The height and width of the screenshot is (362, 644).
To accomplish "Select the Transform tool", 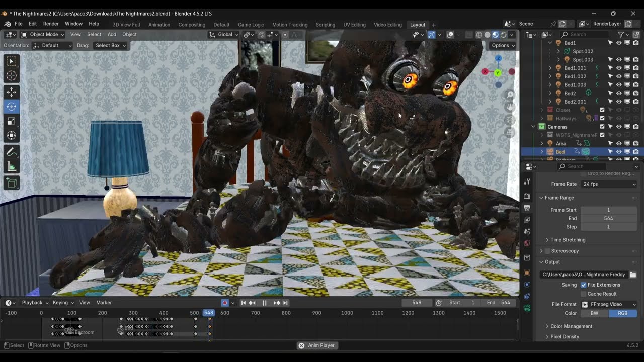I will tap(11, 135).
